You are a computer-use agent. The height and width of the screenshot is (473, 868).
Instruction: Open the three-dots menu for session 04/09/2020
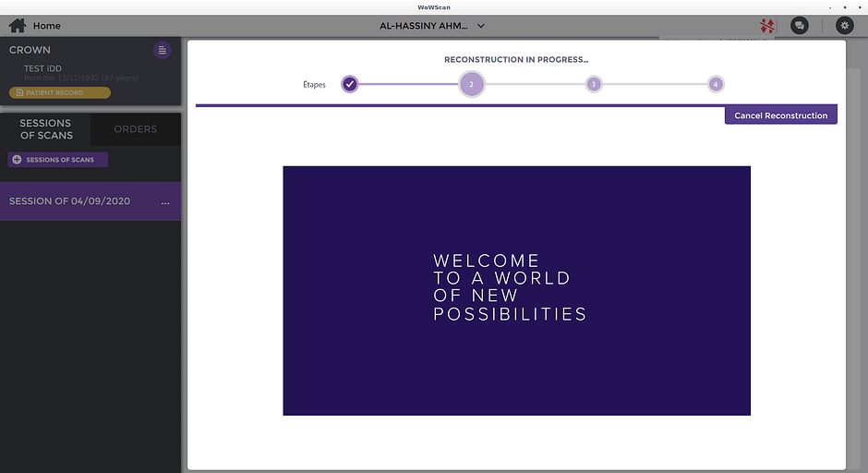(x=165, y=202)
